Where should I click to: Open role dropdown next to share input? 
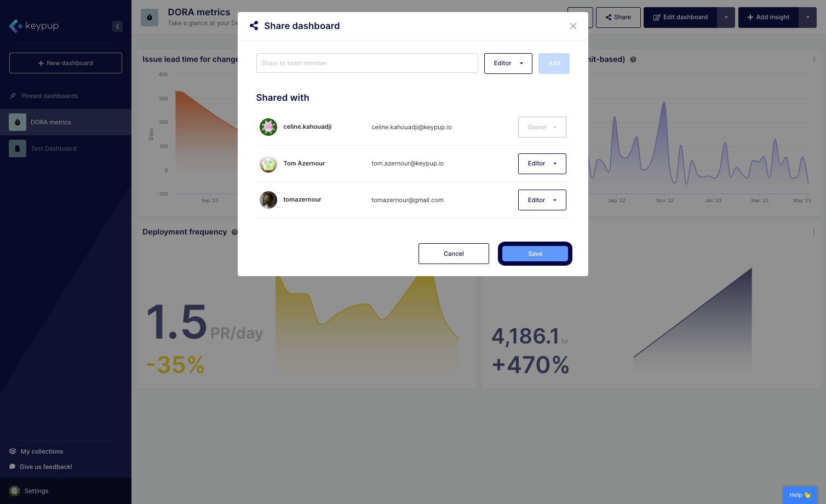click(x=508, y=64)
